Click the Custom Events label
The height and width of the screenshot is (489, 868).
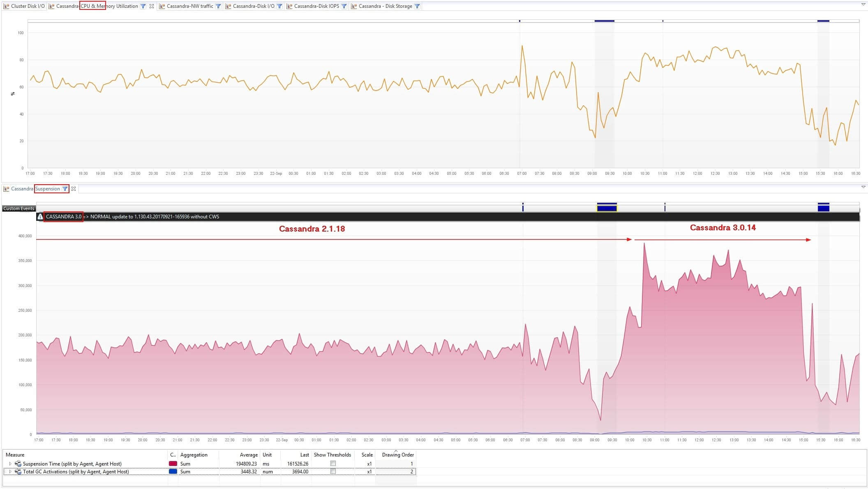coord(18,209)
